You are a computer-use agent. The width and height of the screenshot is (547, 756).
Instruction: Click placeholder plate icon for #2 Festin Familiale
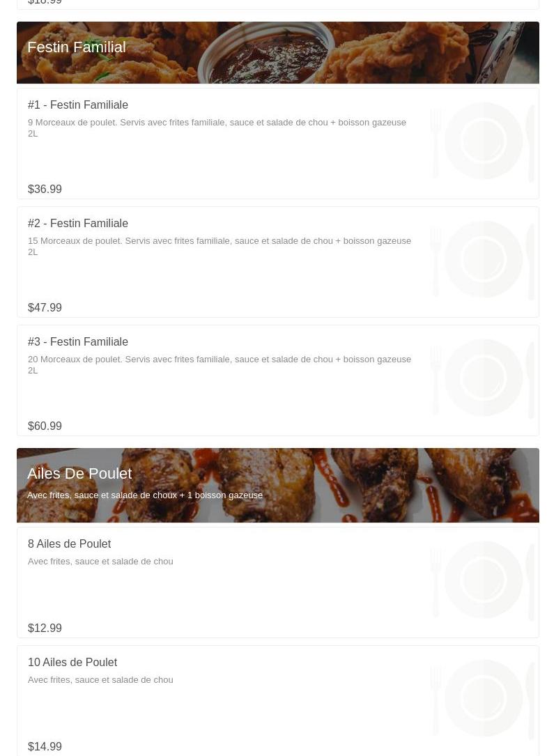483,259
